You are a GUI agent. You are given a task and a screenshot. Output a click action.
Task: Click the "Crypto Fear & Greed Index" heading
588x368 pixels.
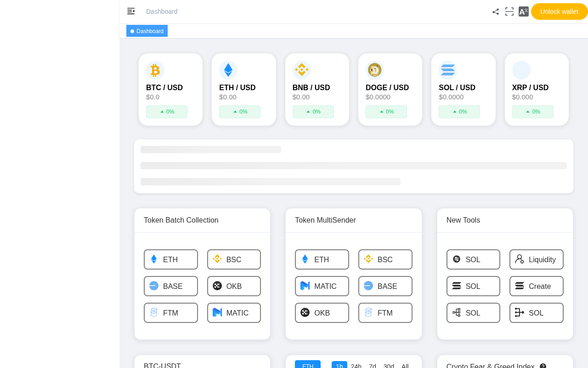491,366
